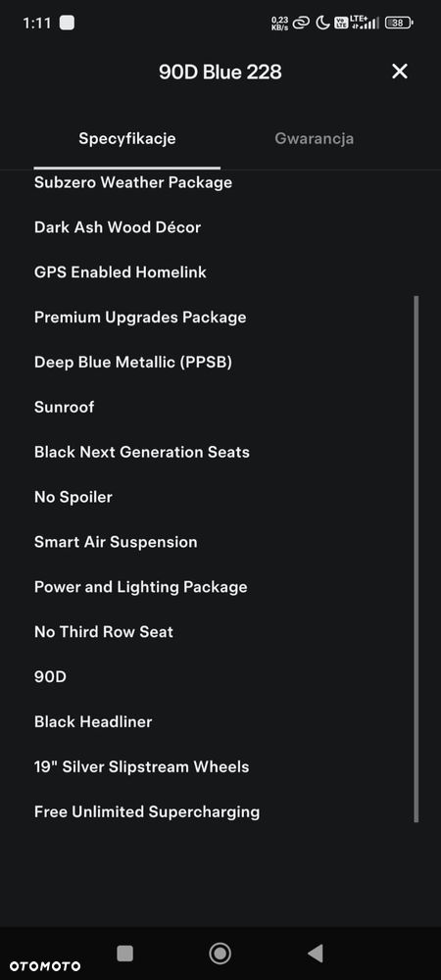Tap the recent apps square button
The height and width of the screenshot is (980, 441).
(124, 954)
